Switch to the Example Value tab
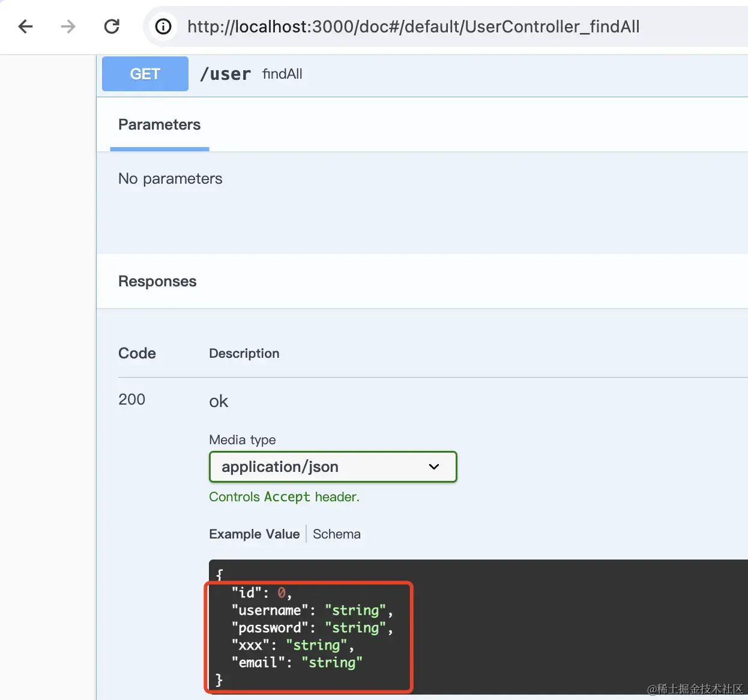 coord(254,534)
